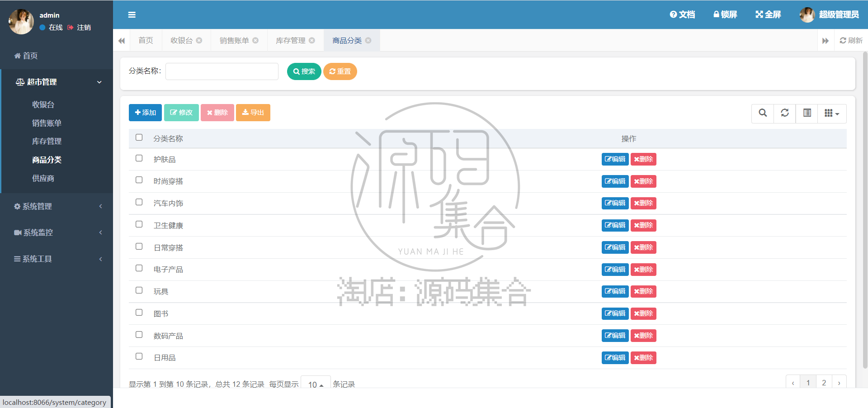Refresh the page using 刷新
Viewport: 868px width, 408px height.
pos(851,41)
